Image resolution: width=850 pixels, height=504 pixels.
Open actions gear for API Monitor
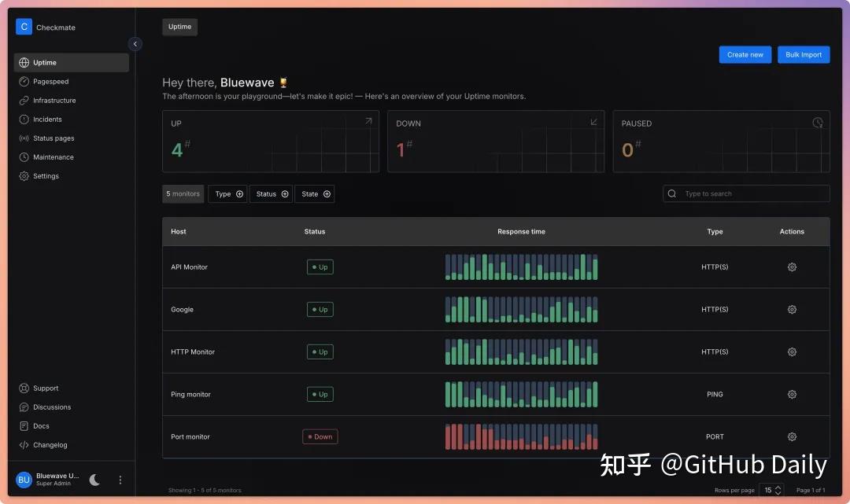(x=792, y=267)
